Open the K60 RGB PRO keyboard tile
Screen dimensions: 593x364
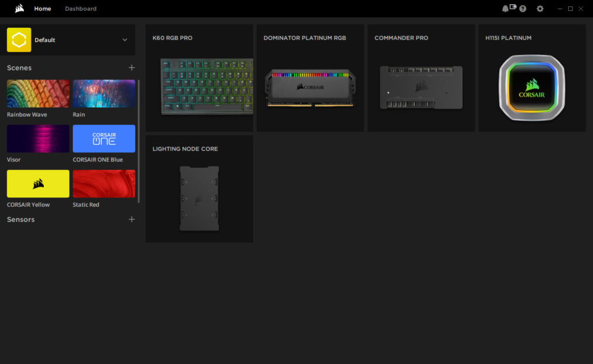199,78
